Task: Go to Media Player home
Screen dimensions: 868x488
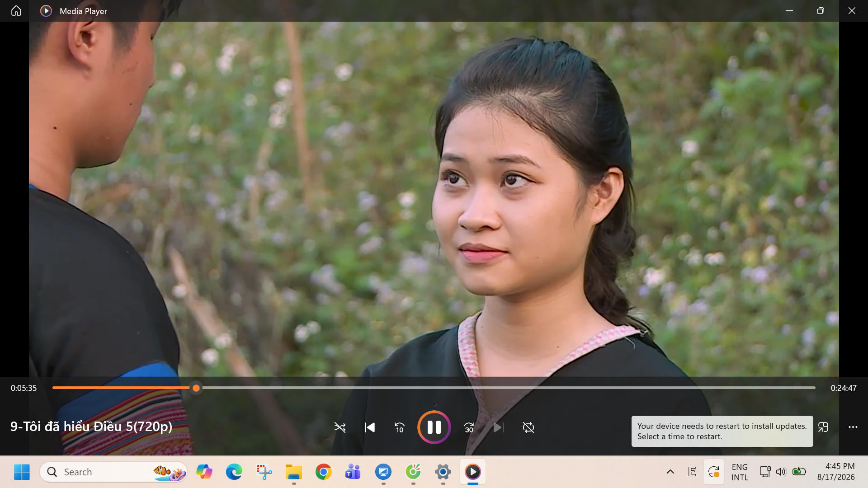Action: [16, 11]
